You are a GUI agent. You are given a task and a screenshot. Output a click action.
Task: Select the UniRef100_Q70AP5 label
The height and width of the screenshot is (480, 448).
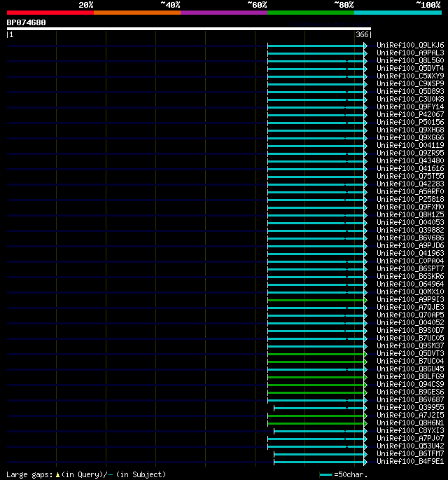pyautogui.click(x=410, y=315)
